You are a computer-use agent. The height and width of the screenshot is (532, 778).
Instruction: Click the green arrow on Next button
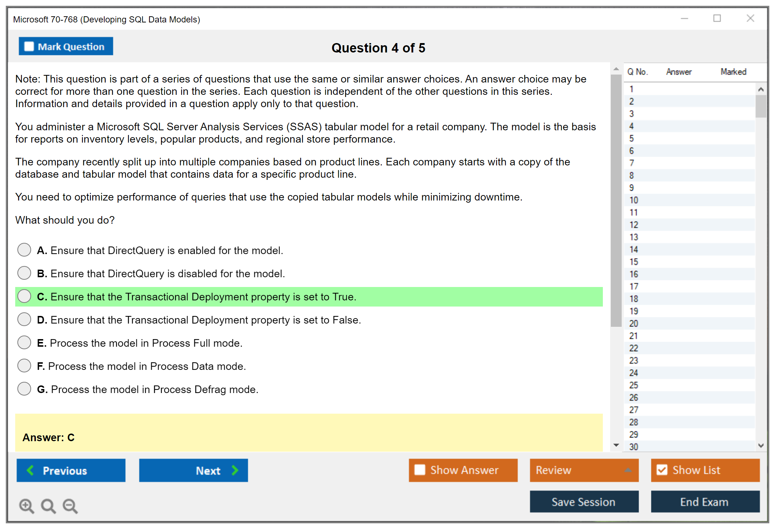click(235, 470)
